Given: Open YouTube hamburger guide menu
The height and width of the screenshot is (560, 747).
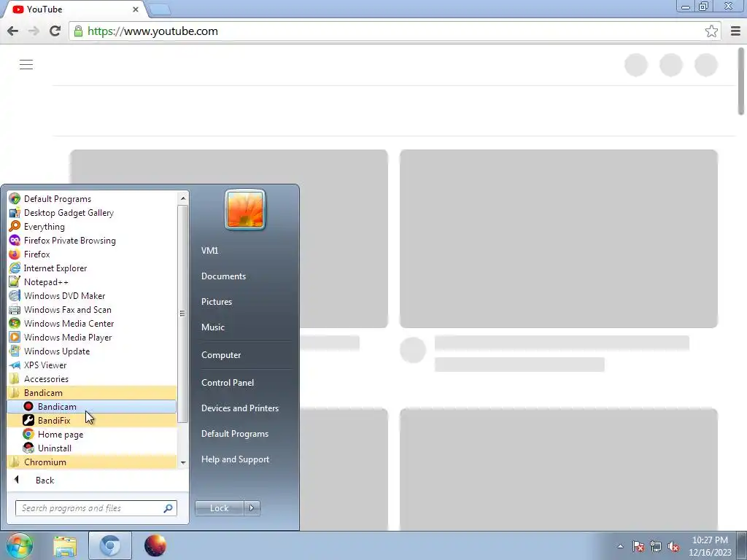Looking at the screenshot, I should (26, 64).
